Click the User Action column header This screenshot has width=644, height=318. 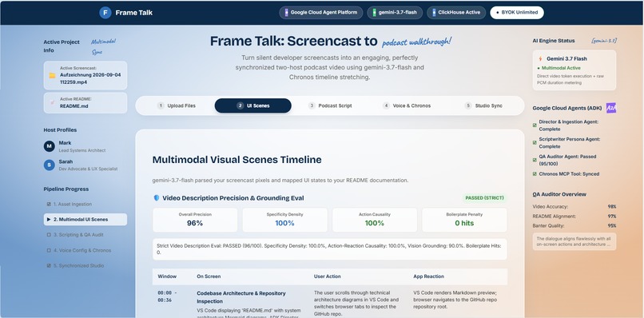point(328,276)
